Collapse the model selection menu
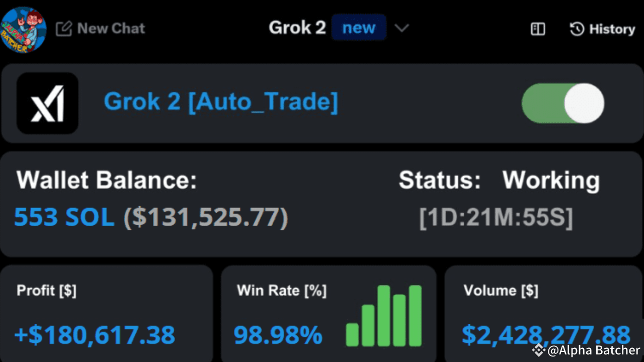Viewport: 644px width, 362px height. (401, 29)
